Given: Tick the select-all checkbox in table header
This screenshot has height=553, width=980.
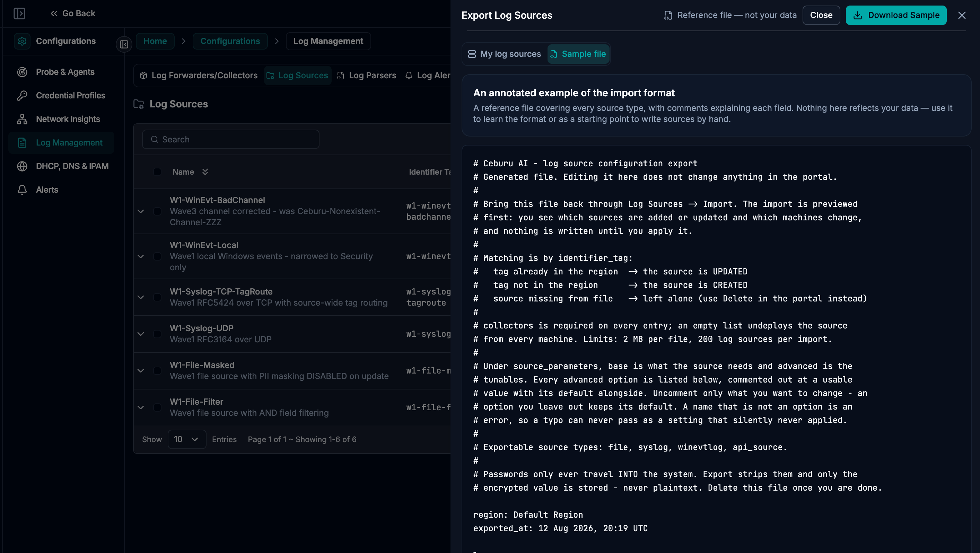Looking at the screenshot, I should click(157, 172).
